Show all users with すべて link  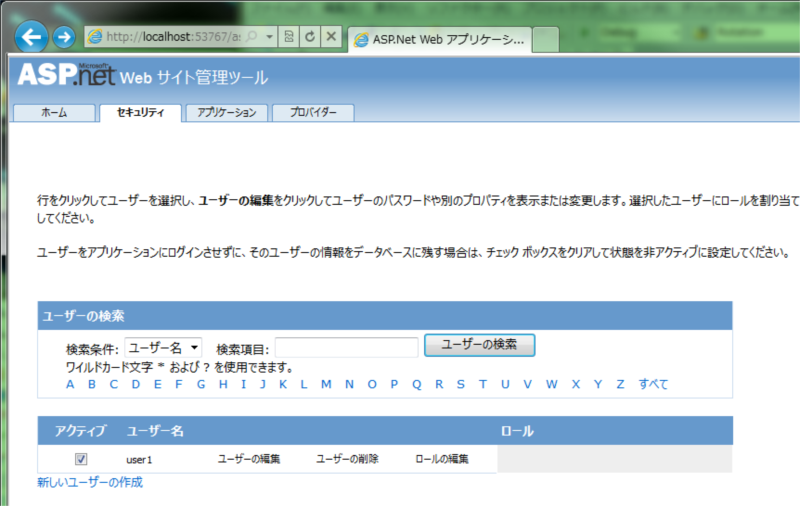(x=653, y=384)
